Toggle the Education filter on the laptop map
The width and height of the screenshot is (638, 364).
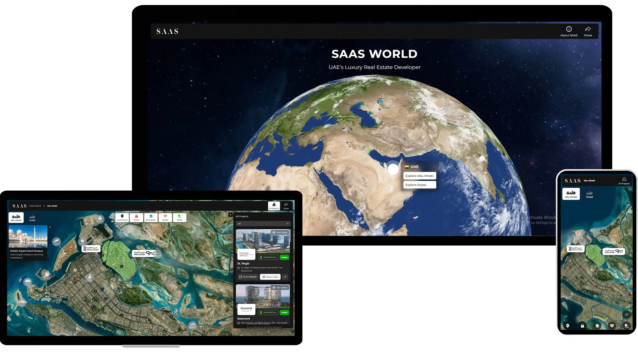pyautogui.click(x=151, y=217)
